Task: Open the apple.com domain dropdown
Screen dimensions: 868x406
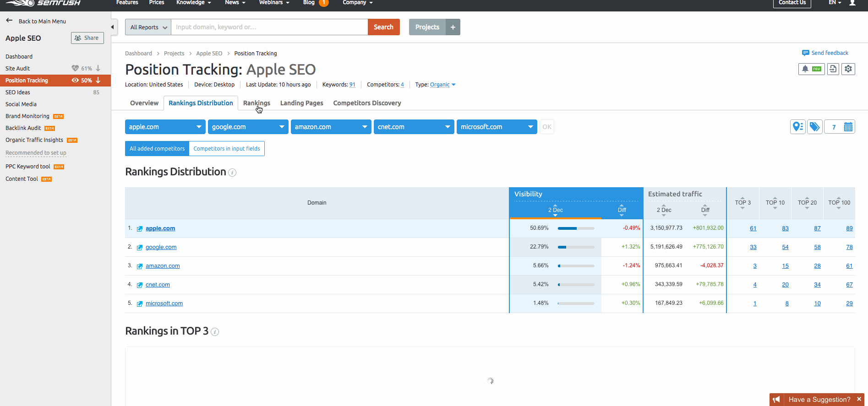Action: (x=165, y=127)
